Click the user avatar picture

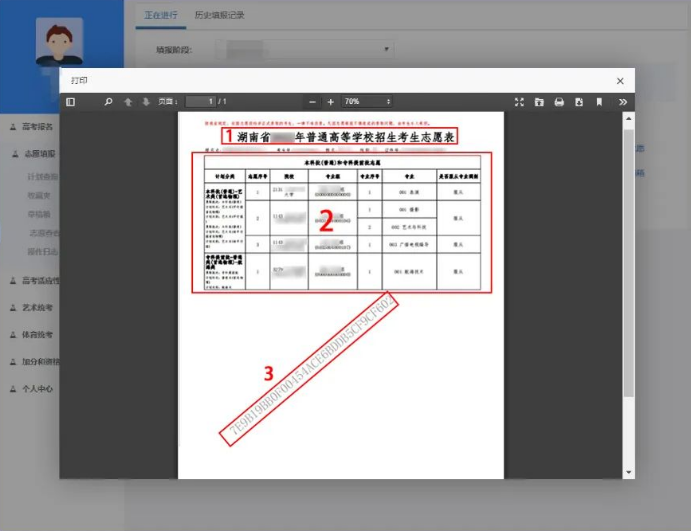[x=59, y=42]
